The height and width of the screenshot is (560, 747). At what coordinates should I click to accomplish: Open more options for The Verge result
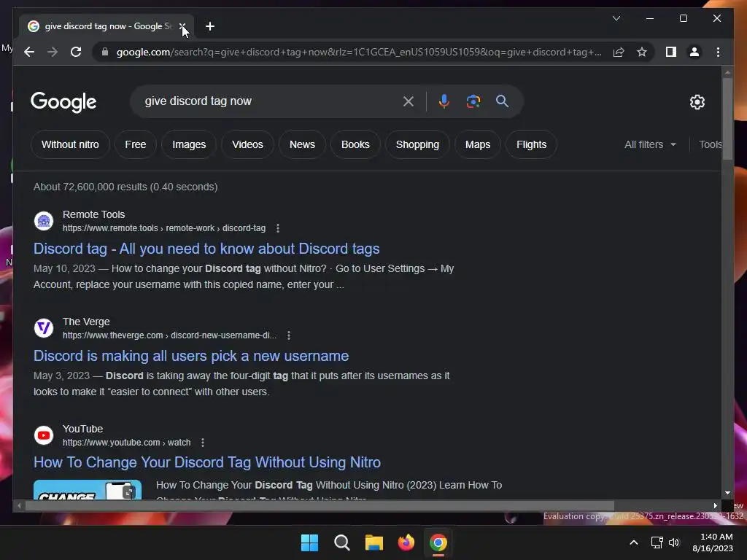[289, 335]
